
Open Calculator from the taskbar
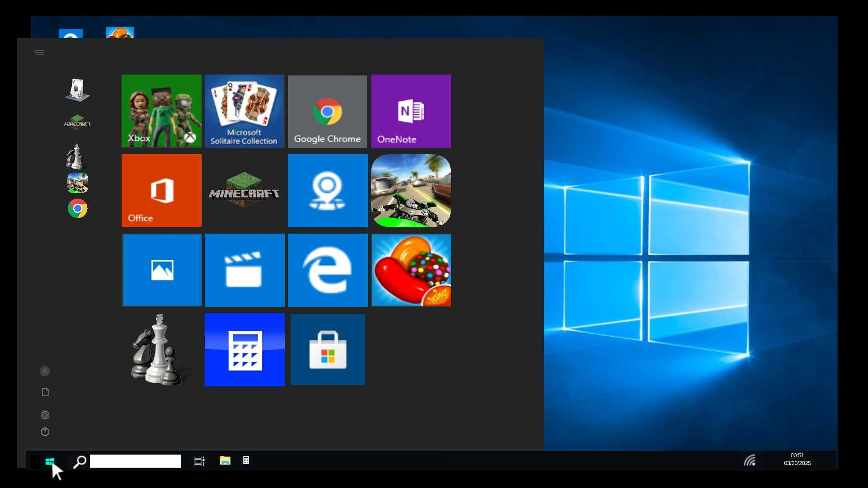246,460
